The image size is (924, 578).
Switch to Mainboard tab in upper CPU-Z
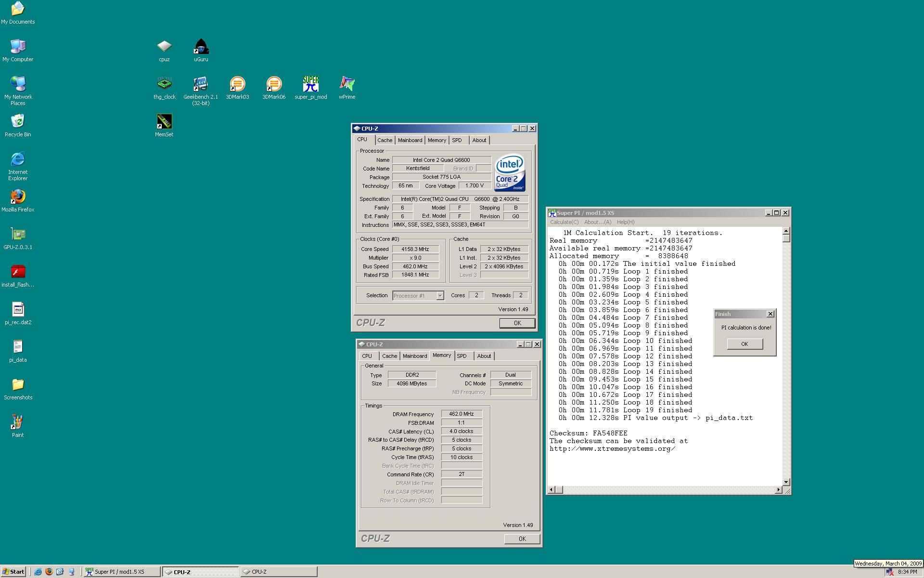pos(410,140)
